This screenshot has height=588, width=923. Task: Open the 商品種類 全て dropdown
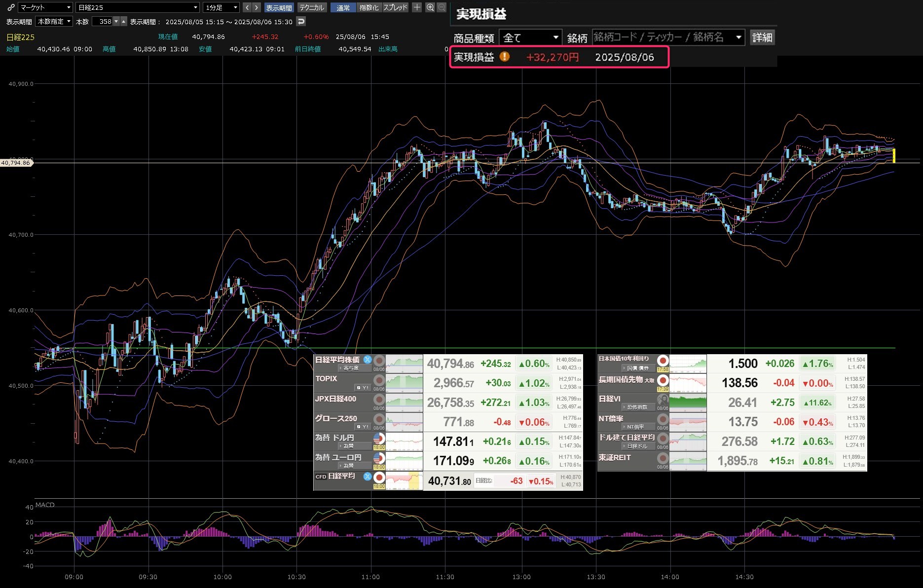(x=530, y=37)
